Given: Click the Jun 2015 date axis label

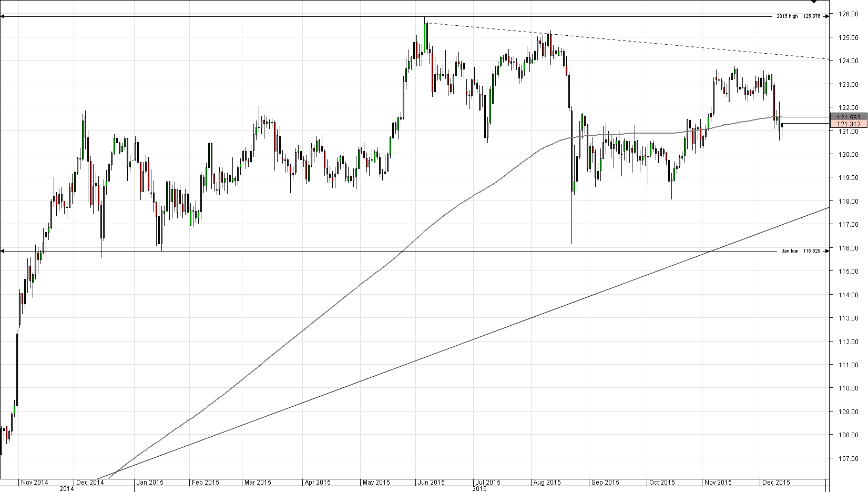Looking at the screenshot, I should [431, 483].
